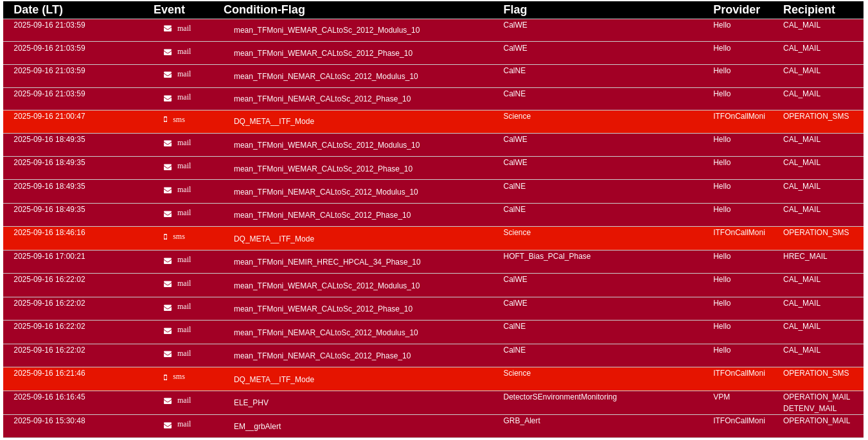Select NEMAR_CALtoSc_2012_Modulus_10 condition at 16:22:02

[326, 333]
